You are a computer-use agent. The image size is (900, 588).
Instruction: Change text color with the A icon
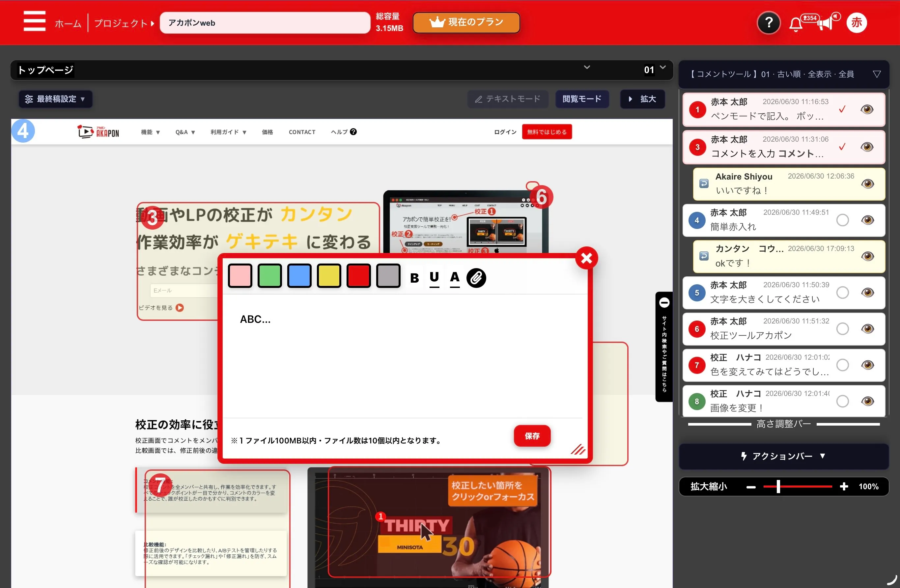tap(455, 278)
